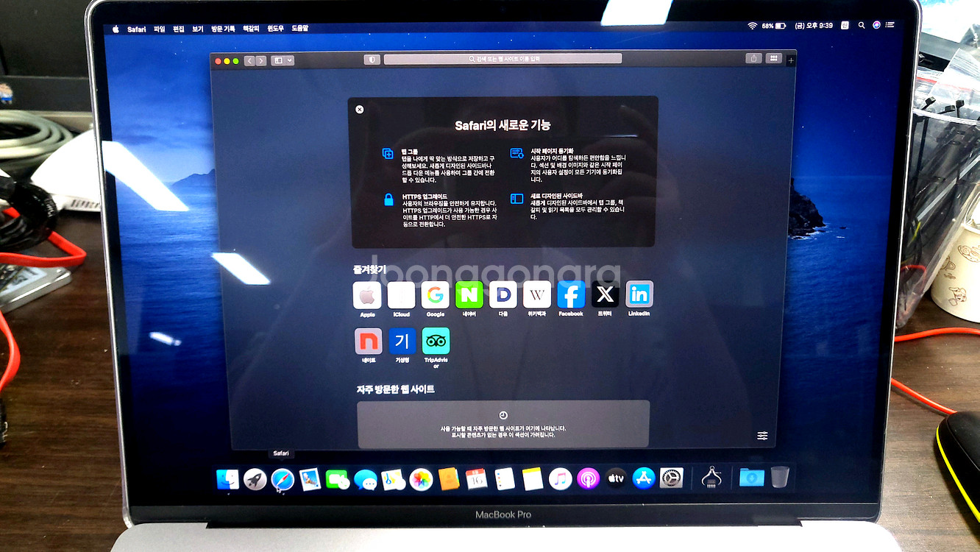This screenshot has height=552, width=980.
Task: Open the 책갈피 (Bookmarks) menu
Action: click(x=252, y=29)
